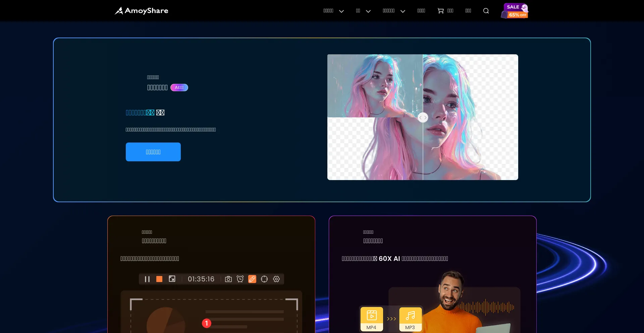The height and width of the screenshot is (333, 644).
Task: Click the resize window icon beside stop button
Action: point(172,279)
